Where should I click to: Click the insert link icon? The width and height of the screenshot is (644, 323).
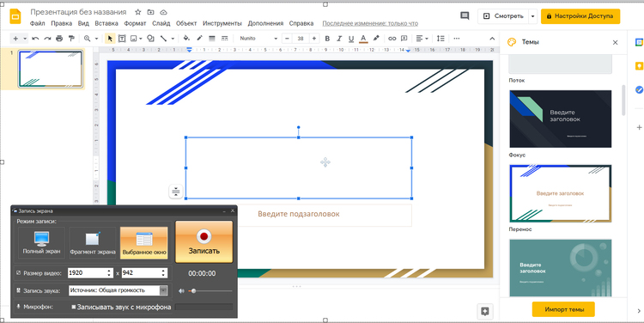(392, 39)
